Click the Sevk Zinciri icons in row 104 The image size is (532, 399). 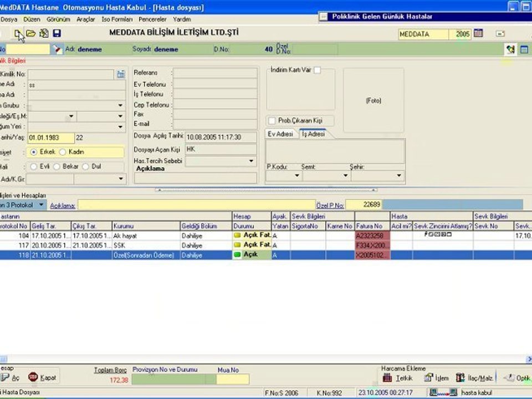click(x=438, y=234)
